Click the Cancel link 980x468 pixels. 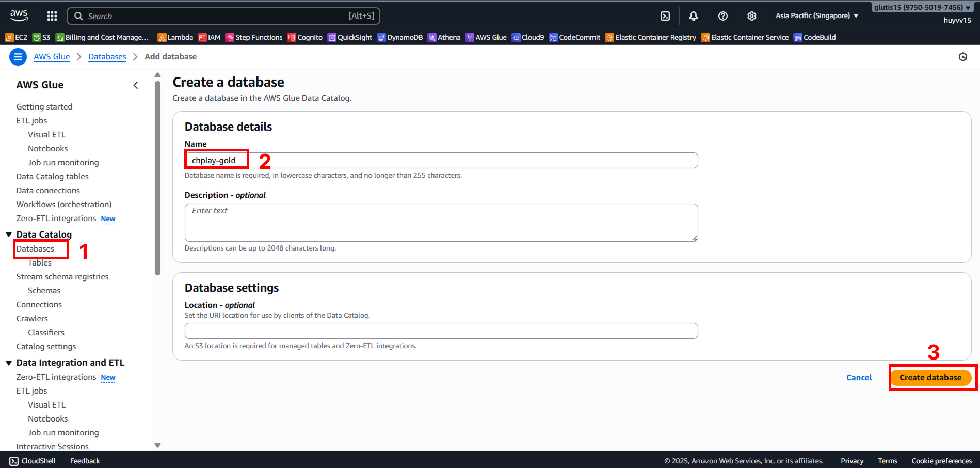point(859,378)
